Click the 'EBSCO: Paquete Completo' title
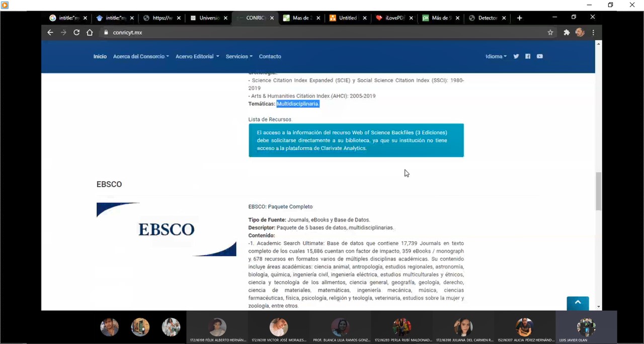This screenshot has height=344, width=644. pyautogui.click(x=280, y=207)
